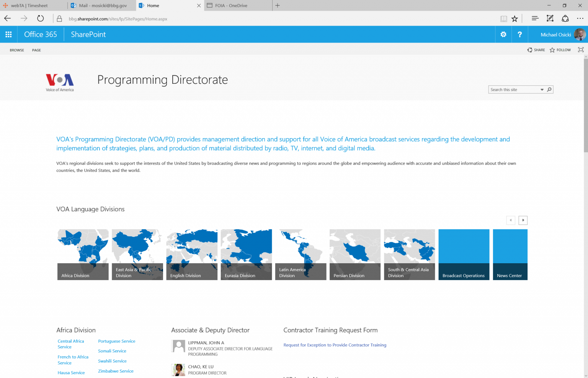
Task: Open the Africa Division tile
Action: [83, 254]
